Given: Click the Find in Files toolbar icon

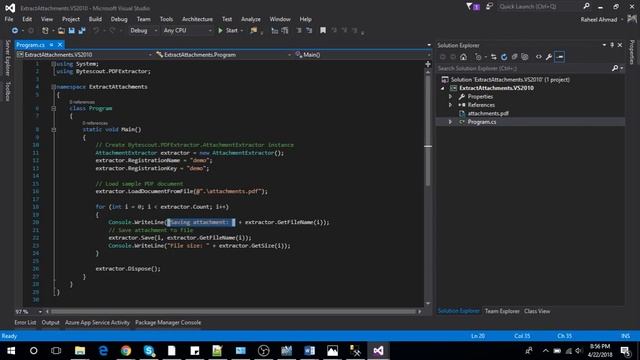Looking at the screenshot, I should (254, 31).
